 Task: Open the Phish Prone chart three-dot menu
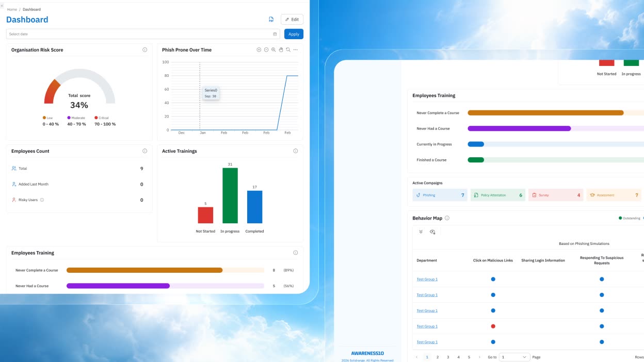(x=296, y=50)
